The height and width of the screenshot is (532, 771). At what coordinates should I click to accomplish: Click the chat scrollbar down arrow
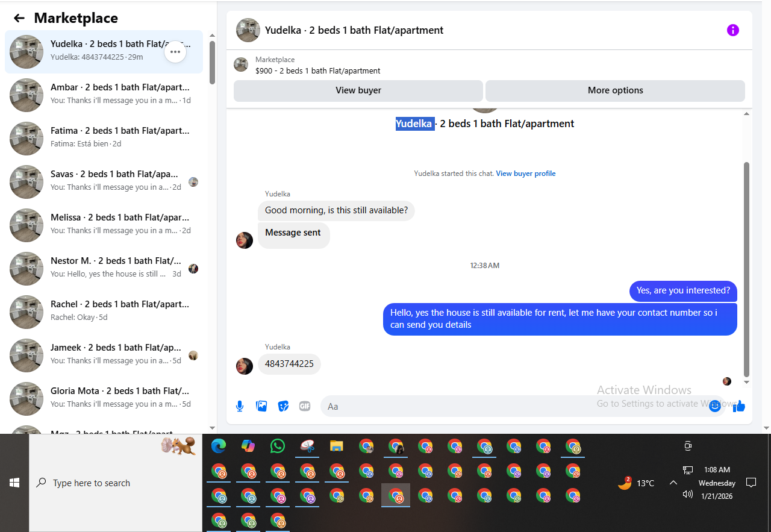[x=747, y=382]
